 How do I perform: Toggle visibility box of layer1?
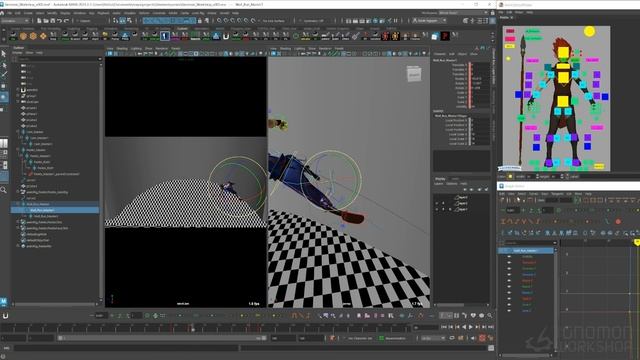coord(437,209)
